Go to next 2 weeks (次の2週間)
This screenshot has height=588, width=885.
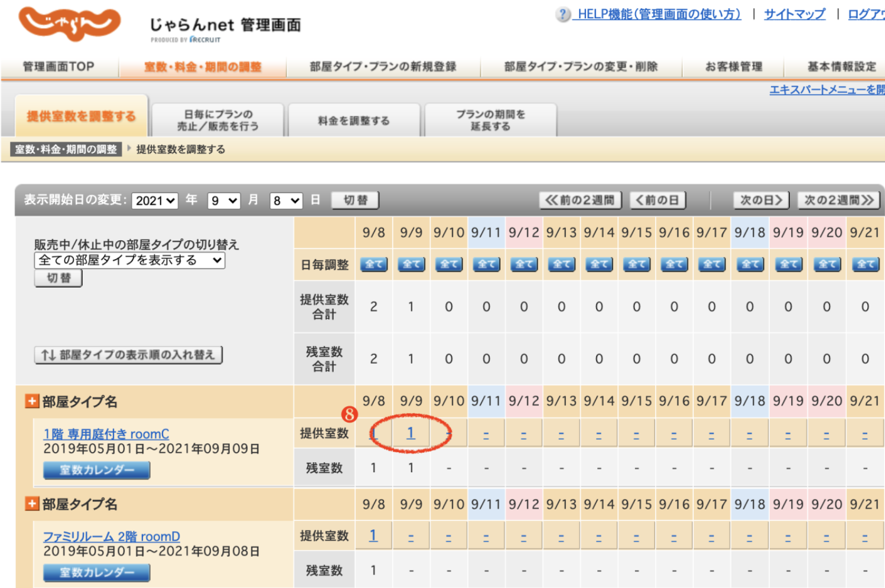(x=838, y=200)
